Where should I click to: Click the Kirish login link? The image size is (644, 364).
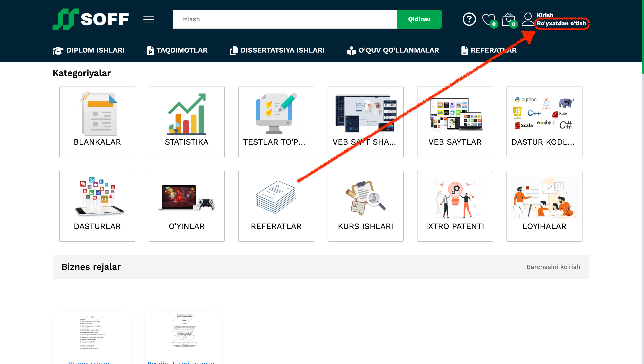click(x=545, y=15)
